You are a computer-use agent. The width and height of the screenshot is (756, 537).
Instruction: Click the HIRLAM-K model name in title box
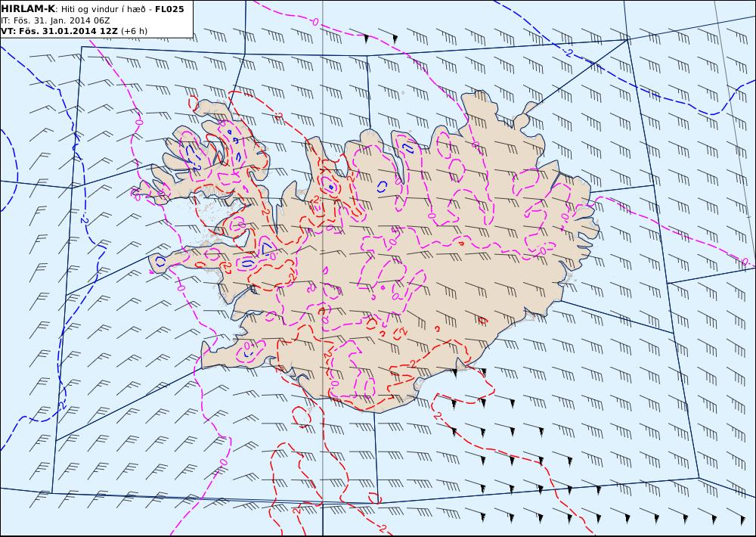point(28,9)
